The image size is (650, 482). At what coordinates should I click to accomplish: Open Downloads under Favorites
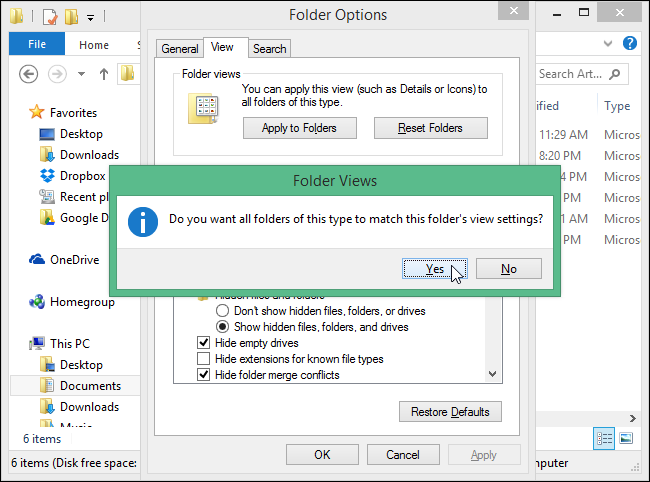90,155
